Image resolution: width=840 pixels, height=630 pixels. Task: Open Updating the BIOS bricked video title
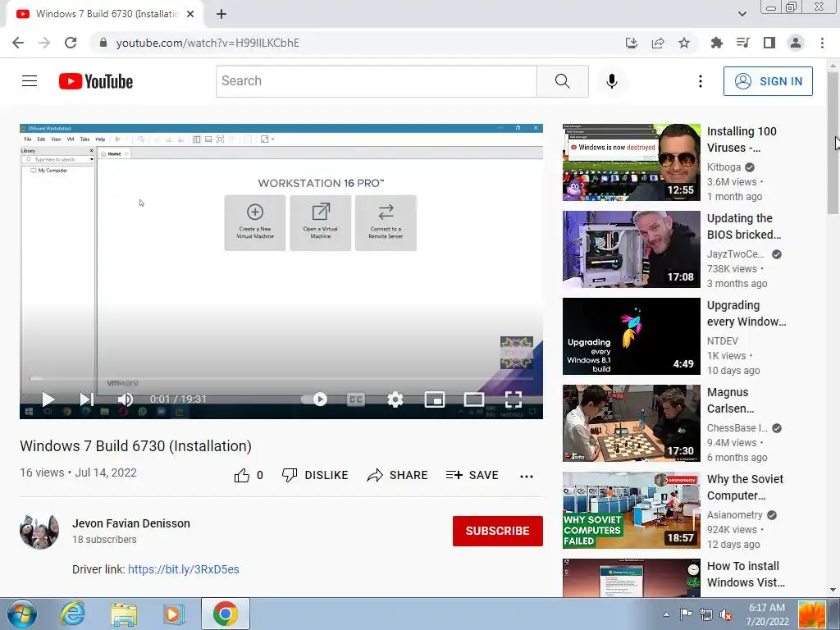(x=744, y=226)
